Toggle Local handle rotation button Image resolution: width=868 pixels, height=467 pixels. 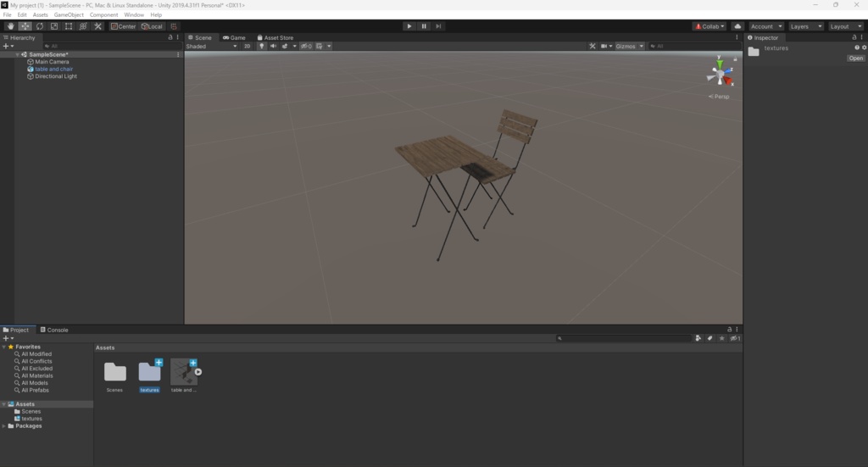coord(152,26)
